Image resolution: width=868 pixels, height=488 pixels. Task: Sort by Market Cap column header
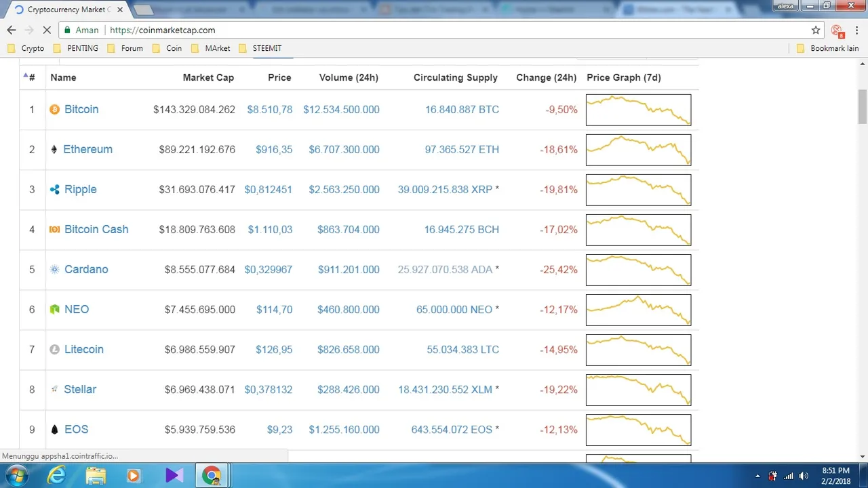(x=208, y=77)
